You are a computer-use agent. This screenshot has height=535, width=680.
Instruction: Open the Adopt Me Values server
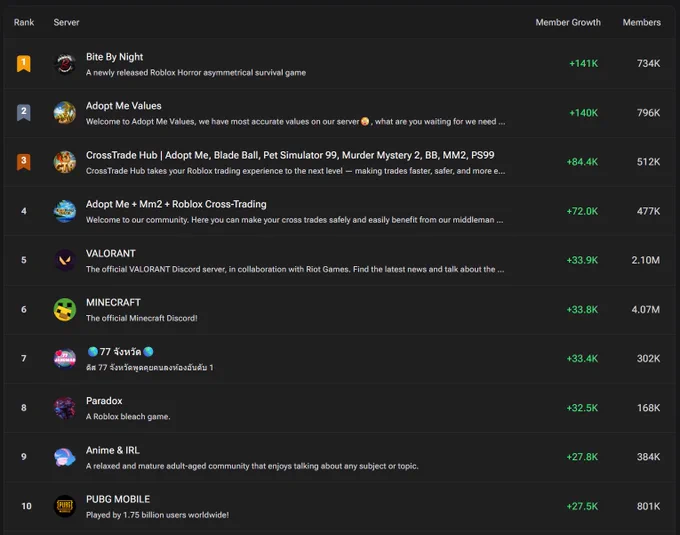point(124,106)
